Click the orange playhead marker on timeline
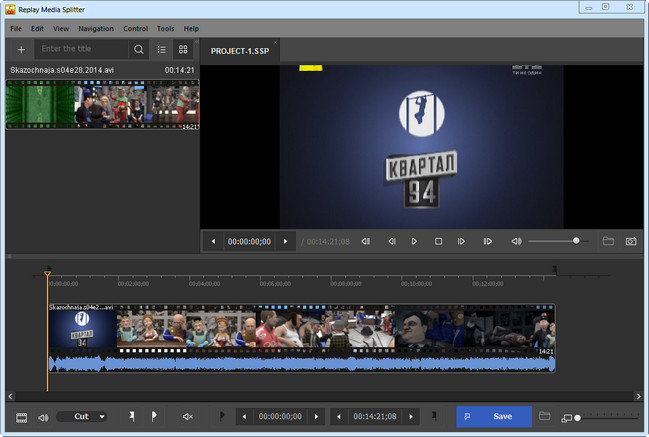649x437 pixels. tap(48, 274)
